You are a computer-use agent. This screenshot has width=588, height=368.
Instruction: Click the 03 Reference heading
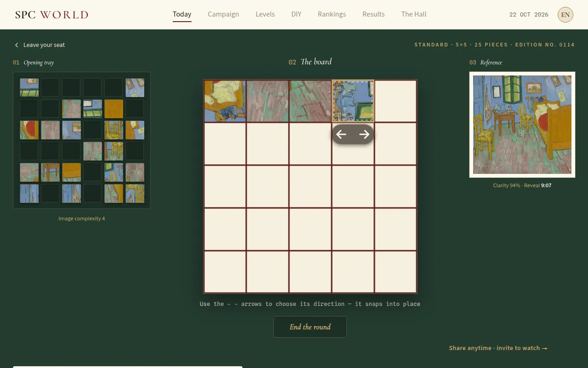(x=486, y=63)
